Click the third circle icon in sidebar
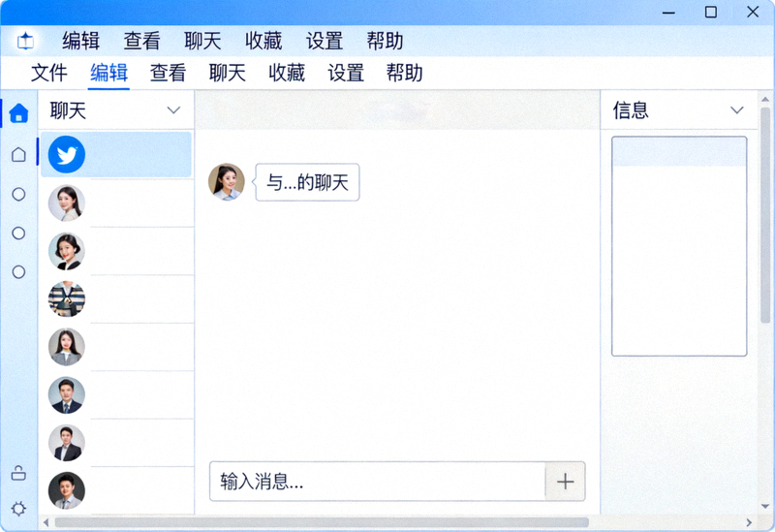This screenshot has height=532, width=775. (x=18, y=271)
